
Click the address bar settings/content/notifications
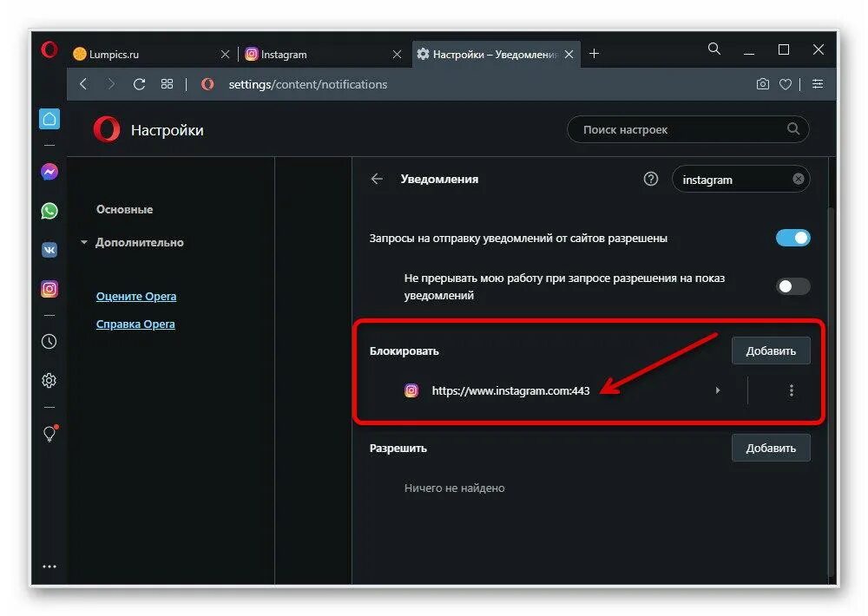308,84
